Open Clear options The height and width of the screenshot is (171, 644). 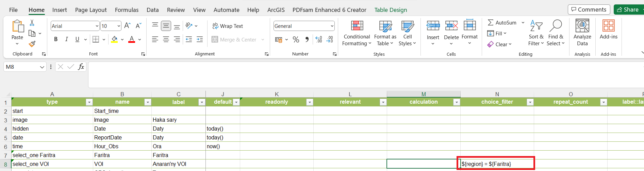pyautogui.click(x=499, y=44)
